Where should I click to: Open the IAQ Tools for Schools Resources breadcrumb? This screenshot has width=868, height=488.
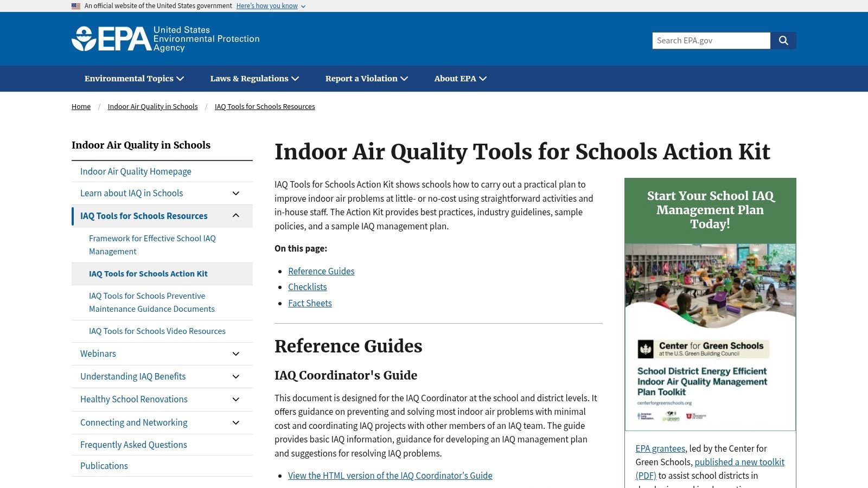pos(265,106)
